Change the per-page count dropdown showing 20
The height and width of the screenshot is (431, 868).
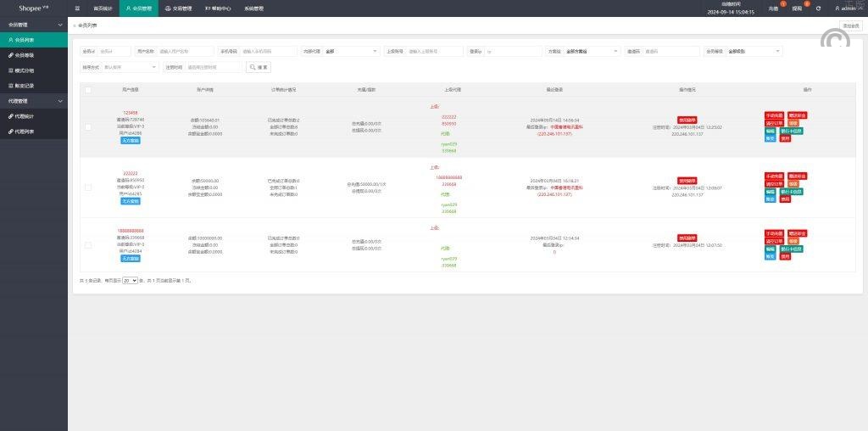click(130, 280)
